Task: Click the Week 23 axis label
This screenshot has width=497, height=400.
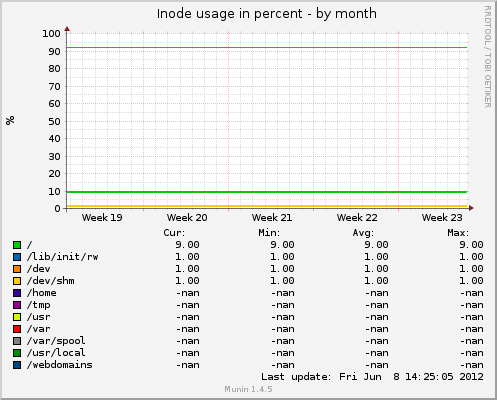Action: click(x=442, y=218)
